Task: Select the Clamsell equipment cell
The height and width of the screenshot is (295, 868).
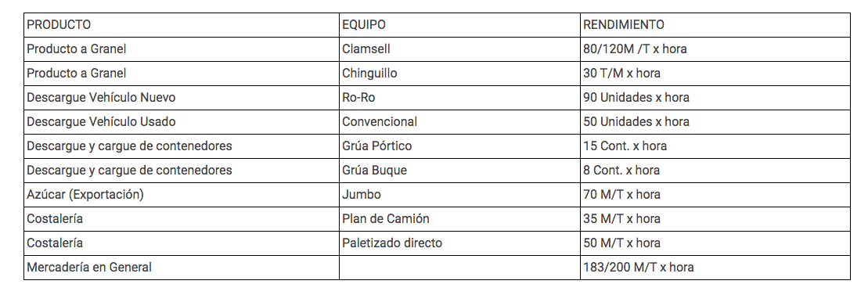Action: pyautogui.click(x=459, y=49)
